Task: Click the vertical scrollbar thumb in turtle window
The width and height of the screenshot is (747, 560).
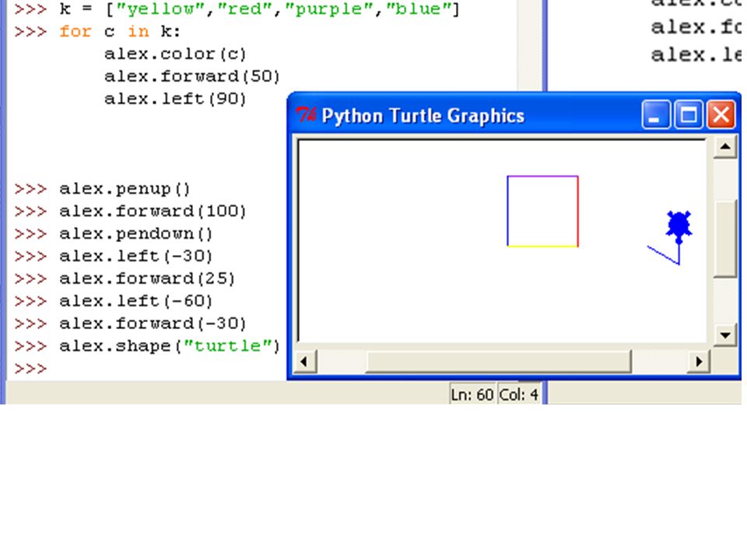Action: tap(725, 239)
